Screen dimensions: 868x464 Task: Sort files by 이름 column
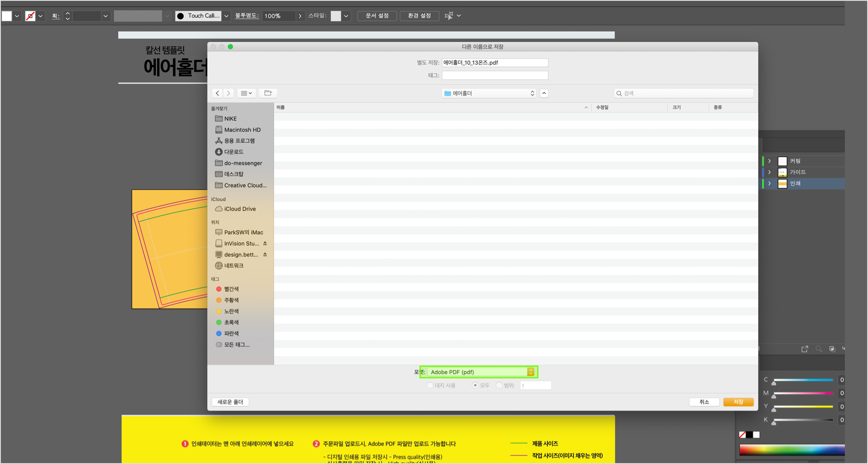click(432, 107)
